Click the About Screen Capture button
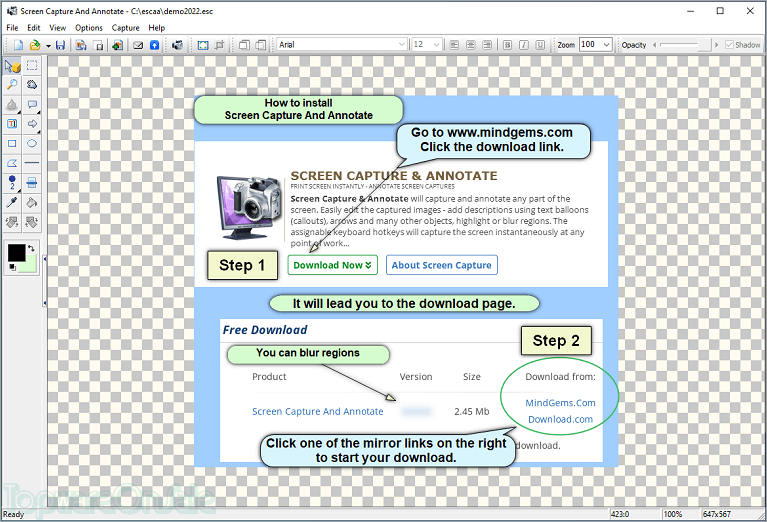This screenshot has width=767, height=522. (442, 265)
